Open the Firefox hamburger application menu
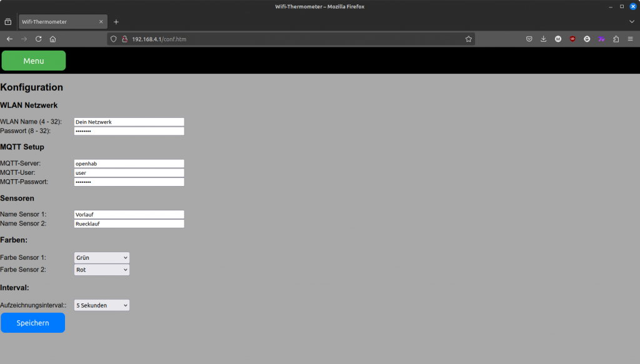This screenshot has width=640, height=364. point(630,39)
